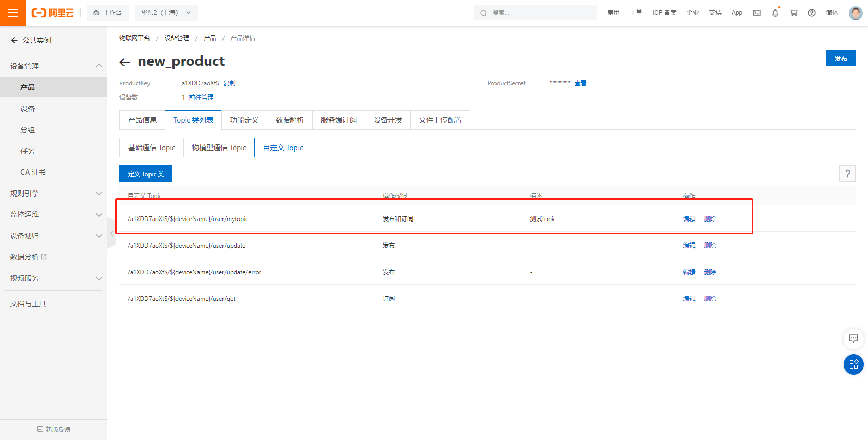This screenshot has width=868, height=440.
Task: Open the chat feedback floating icon
Action: click(x=853, y=338)
